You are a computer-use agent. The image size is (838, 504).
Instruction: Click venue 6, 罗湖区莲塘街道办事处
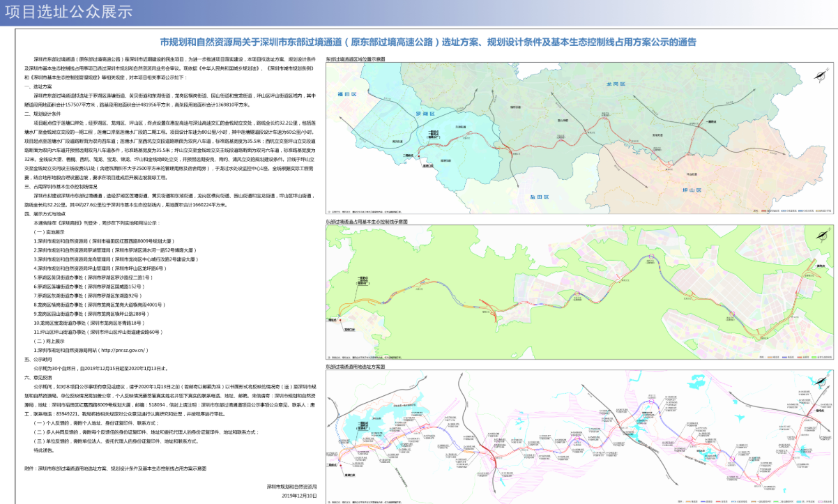89,286
